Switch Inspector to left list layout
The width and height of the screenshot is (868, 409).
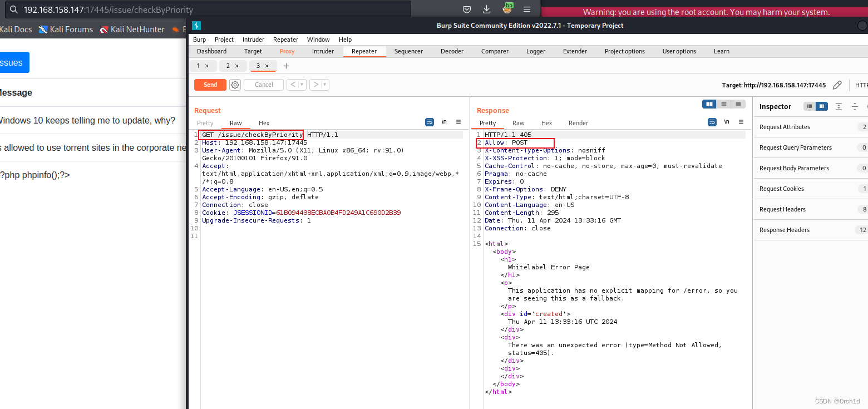tap(810, 106)
